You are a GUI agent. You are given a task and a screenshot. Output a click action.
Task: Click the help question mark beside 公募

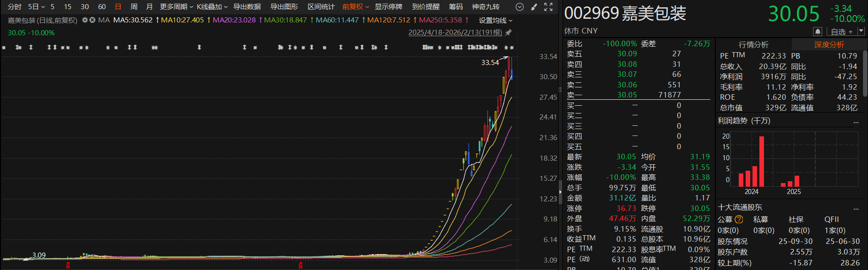739,219
